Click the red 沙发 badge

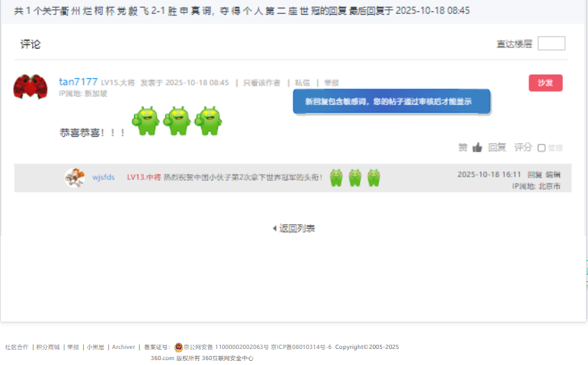coord(545,83)
